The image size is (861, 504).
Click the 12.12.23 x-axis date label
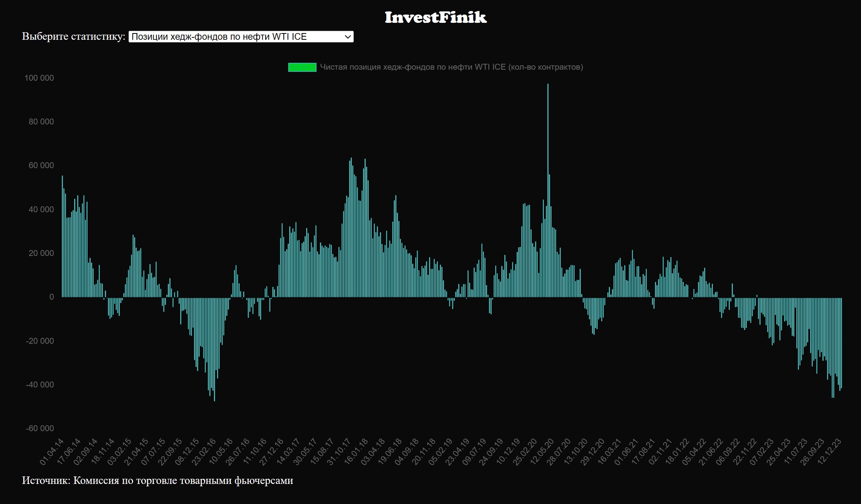pos(829,452)
